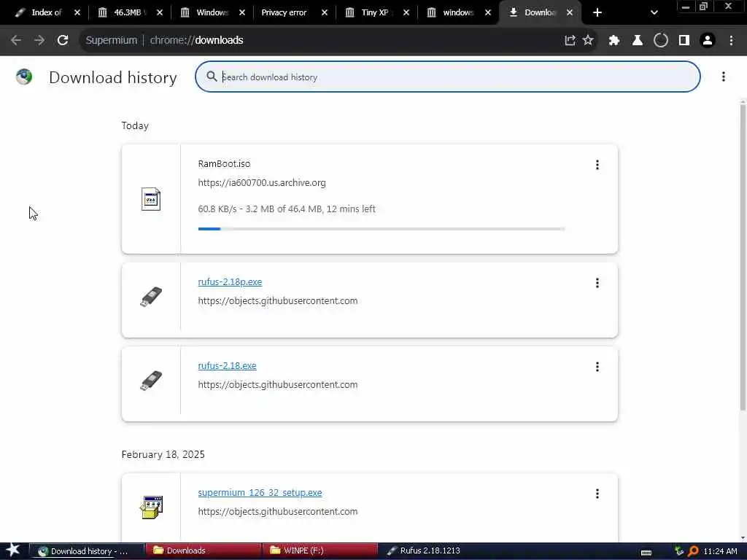747x560 pixels.
Task: Click the rufus-2.18p.exe USB drive icon
Action: (x=151, y=297)
